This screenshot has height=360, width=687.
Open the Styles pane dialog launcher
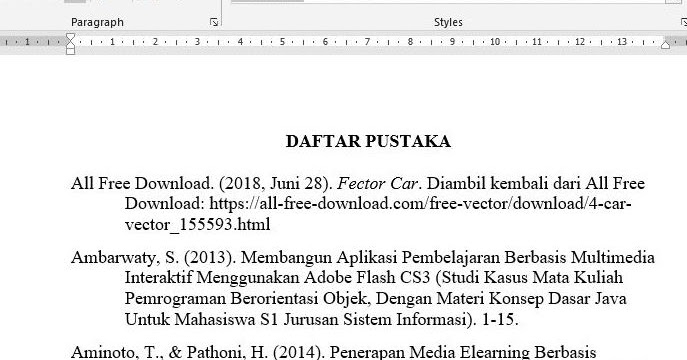pyautogui.click(x=684, y=22)
